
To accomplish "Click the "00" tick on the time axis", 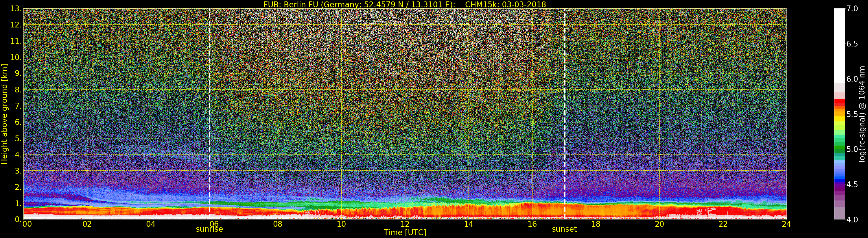I will click(27, 224).
